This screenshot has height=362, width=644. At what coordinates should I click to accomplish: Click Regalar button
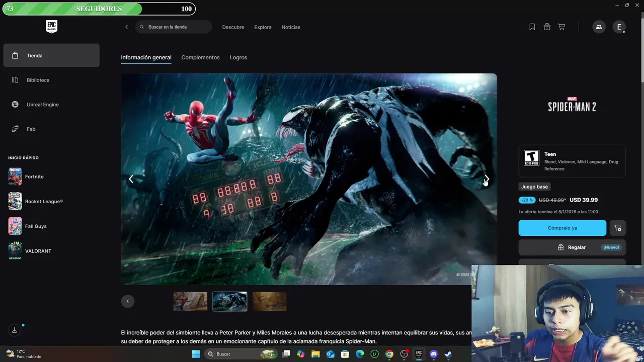[572, 247]
